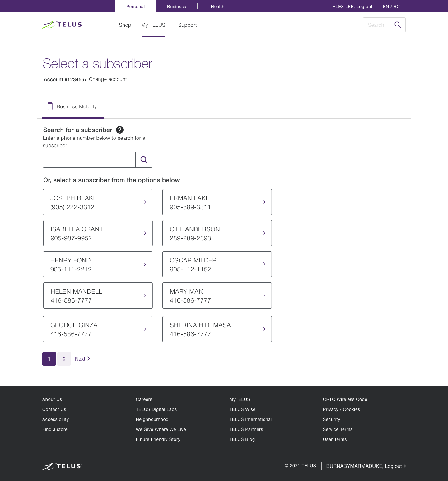Click the chevron on George Ginza card
This screenshot has width=448, height=481.
(145, 329)
